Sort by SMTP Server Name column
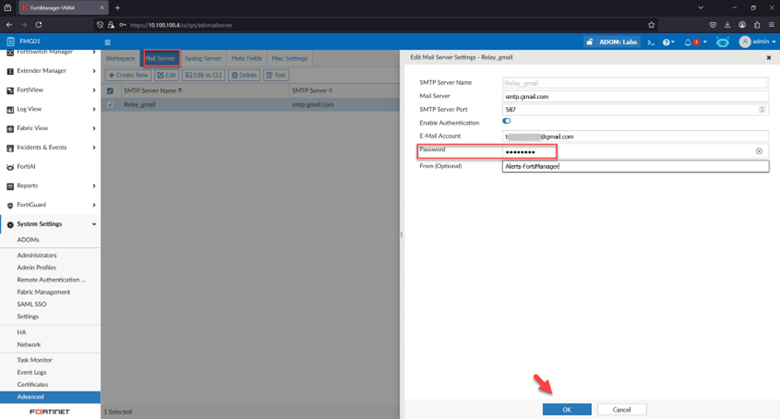This screenshot has height=419, width=780. pos(152,91)
